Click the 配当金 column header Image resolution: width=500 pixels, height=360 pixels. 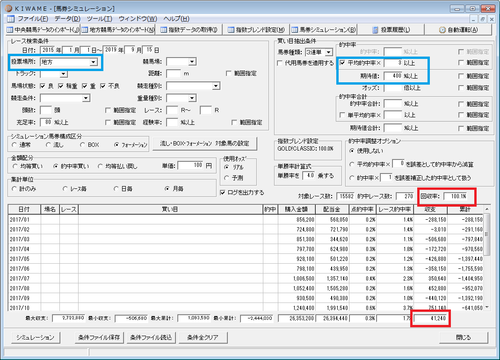(x=332, y=209)
